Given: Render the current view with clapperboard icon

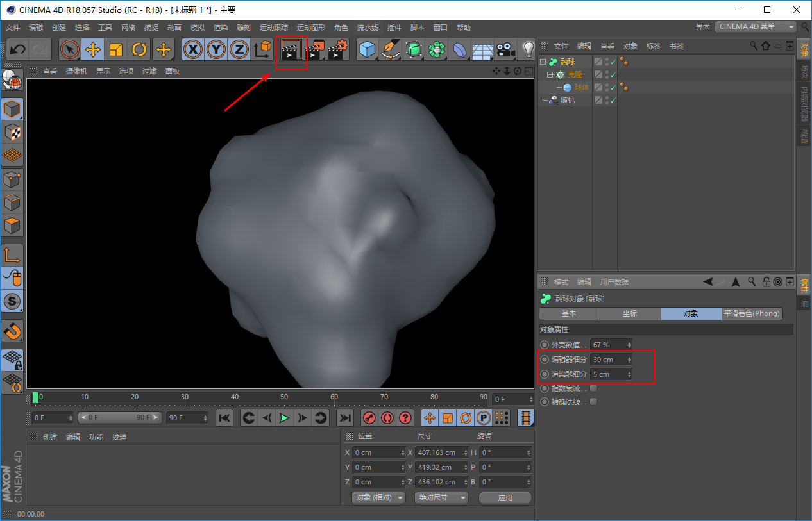Looking at the screenshot, I should [291, 49].
